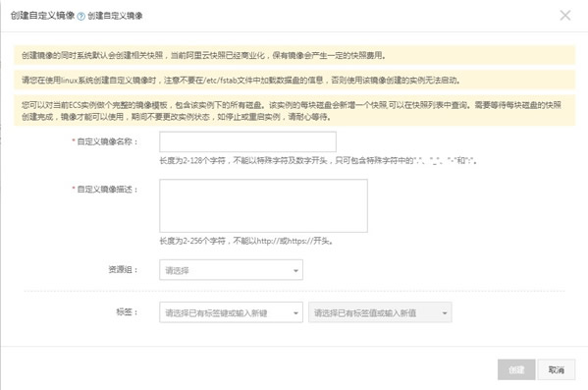The image size is (588, 390).
Task: Select the ECS实例 template notice banner
Action: [x=294, y=110]
